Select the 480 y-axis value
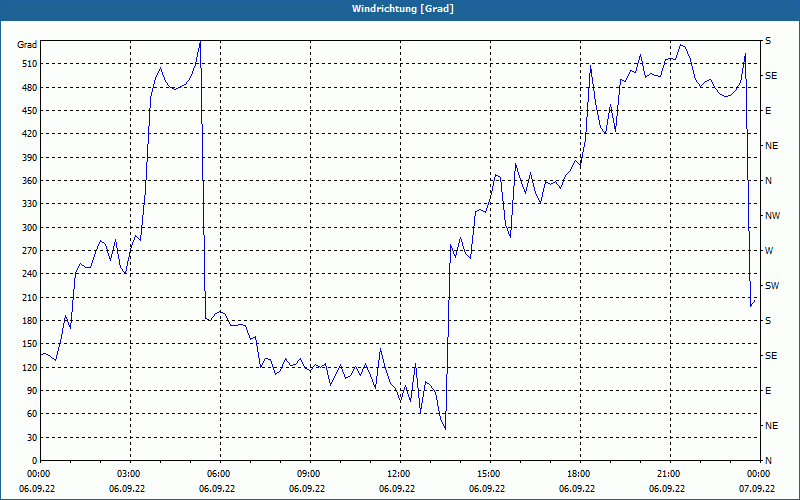This screenshot has width=800, height=500. [x=30, y=87]
